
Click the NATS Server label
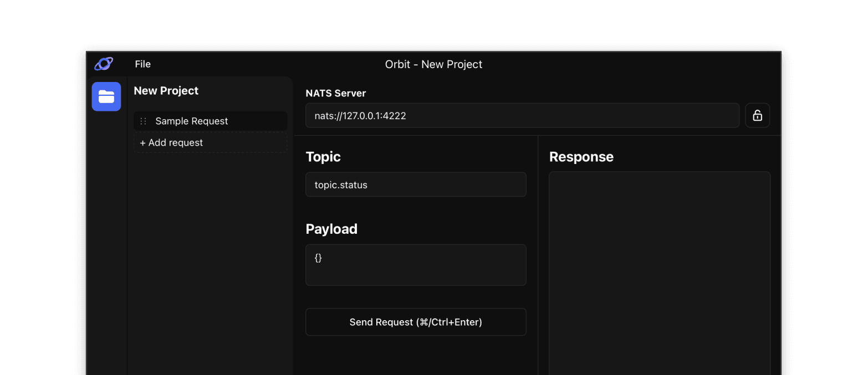[x=335, y=94]
